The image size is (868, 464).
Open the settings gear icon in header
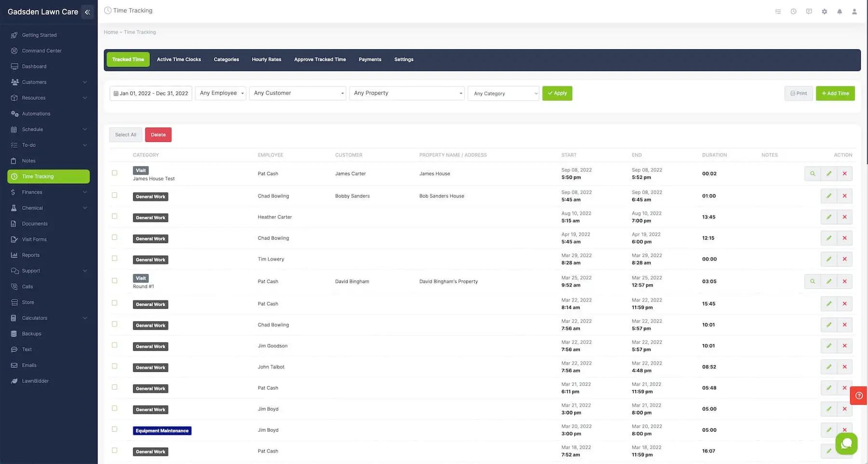[824, 12]
